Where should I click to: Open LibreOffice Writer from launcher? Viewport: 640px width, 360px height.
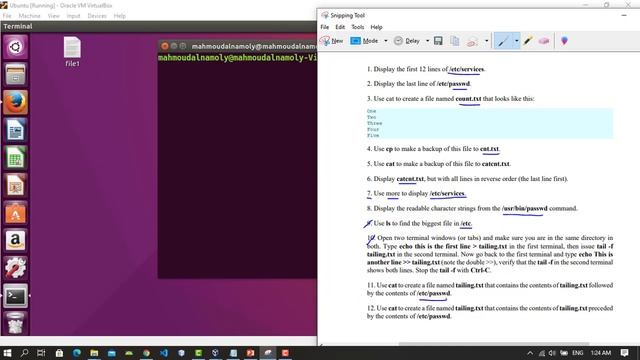click(16, 130)
